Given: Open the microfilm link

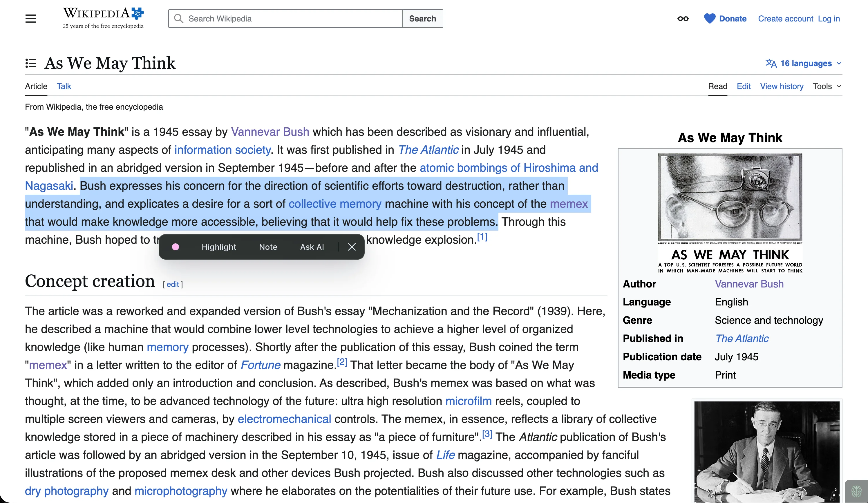Looking at the screenshot, I should coord(469,401).
